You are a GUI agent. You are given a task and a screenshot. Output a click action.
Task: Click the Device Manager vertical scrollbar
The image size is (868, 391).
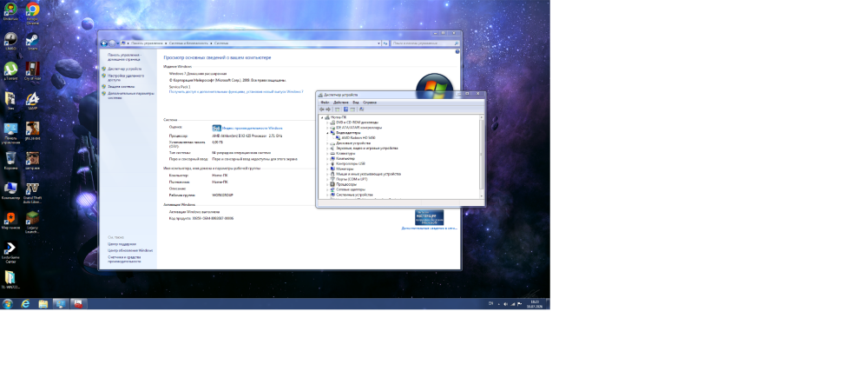481,156
